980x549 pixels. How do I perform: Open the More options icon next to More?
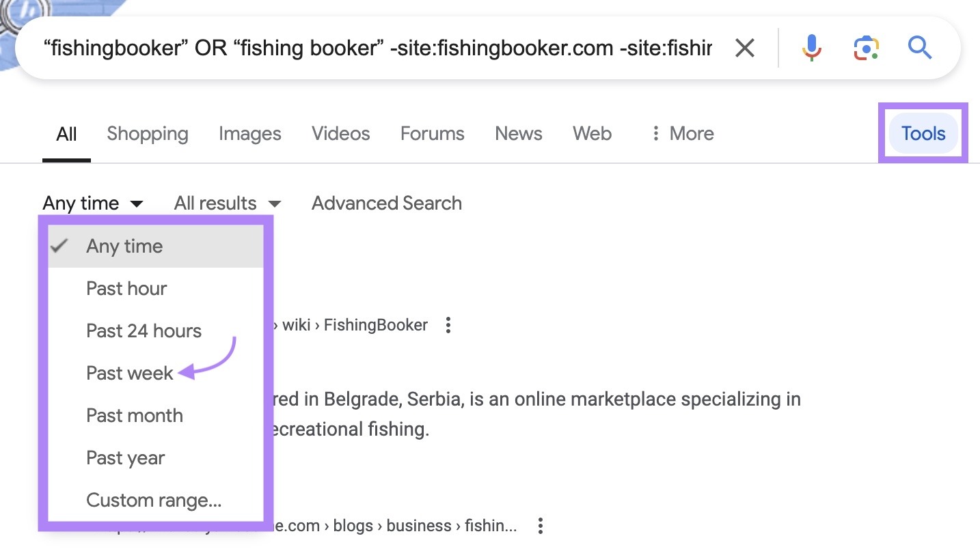click(x=655, y=133)
